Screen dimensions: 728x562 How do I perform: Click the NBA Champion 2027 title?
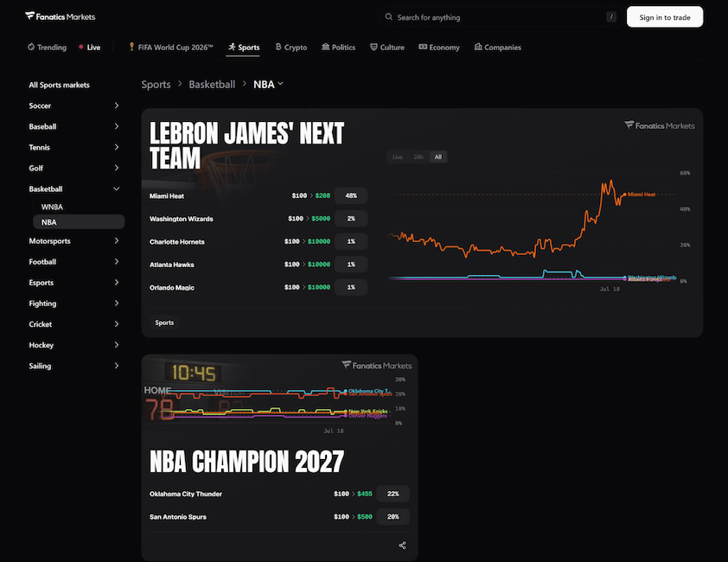246,462
